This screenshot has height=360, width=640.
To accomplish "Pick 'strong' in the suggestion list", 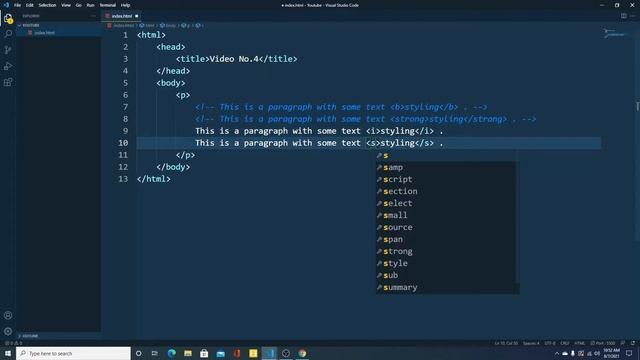I will pos(447,251).
